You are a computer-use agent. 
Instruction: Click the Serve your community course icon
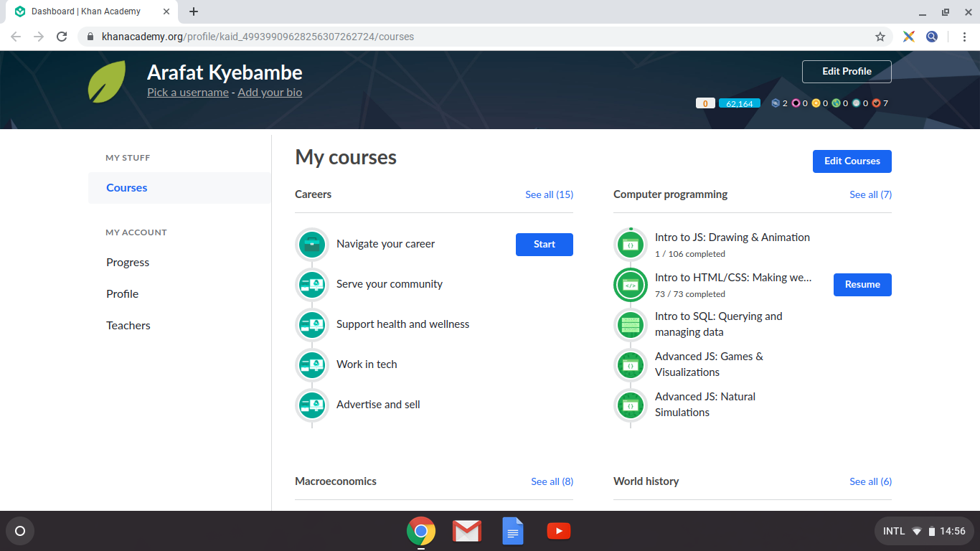[x=312, y=285]
